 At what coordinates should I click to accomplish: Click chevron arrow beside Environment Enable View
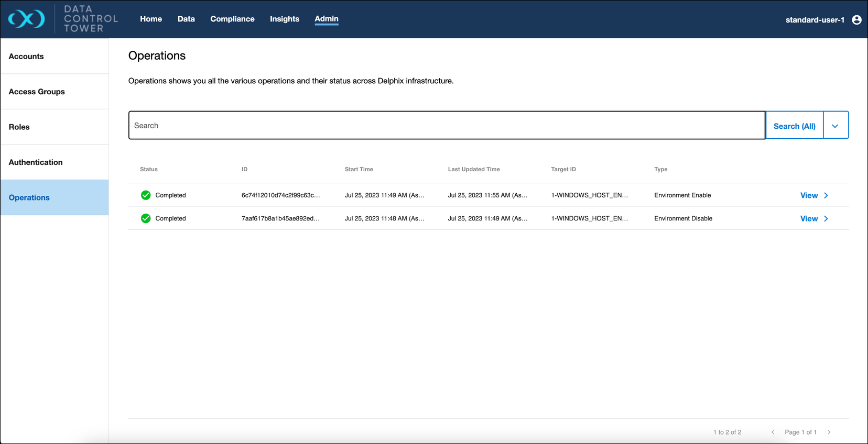pyautogui.click(x=826, y=195)
